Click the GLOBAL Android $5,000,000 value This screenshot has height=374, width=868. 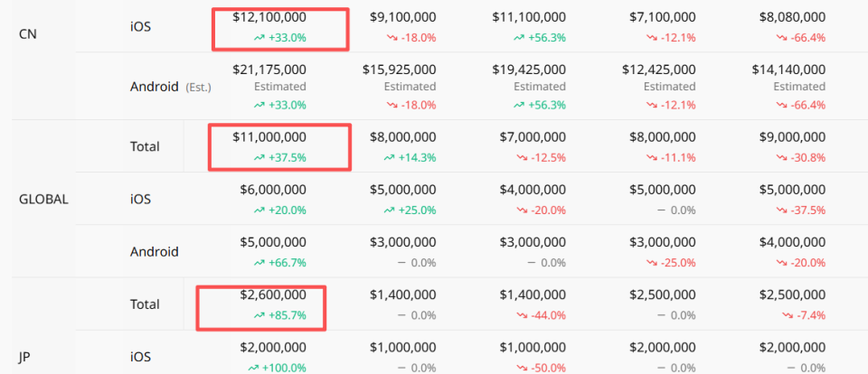273,242
